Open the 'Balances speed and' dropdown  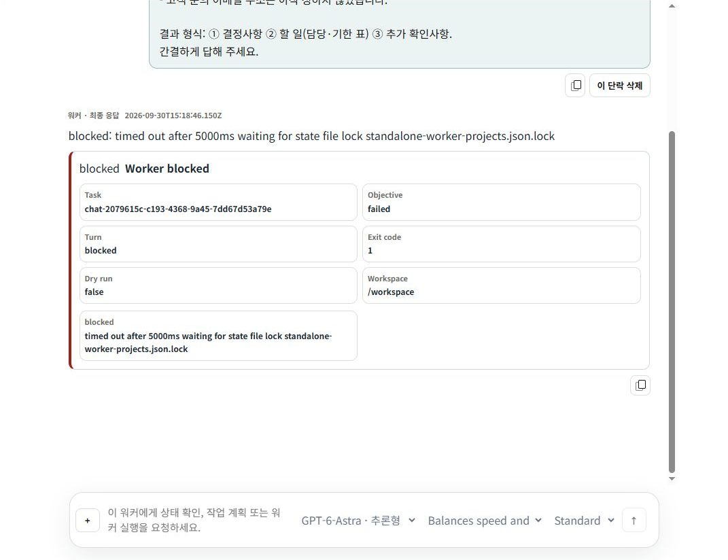(485, 521)
